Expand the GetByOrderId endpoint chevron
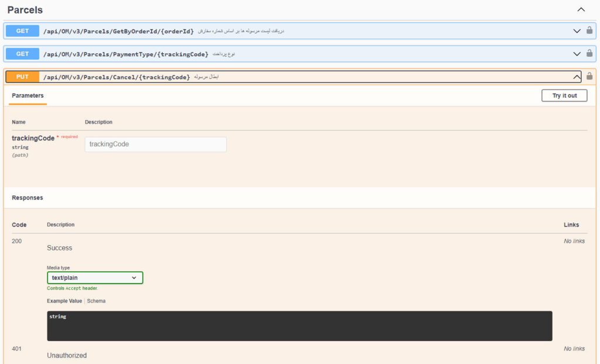600x364 pixels. (577, 31)
